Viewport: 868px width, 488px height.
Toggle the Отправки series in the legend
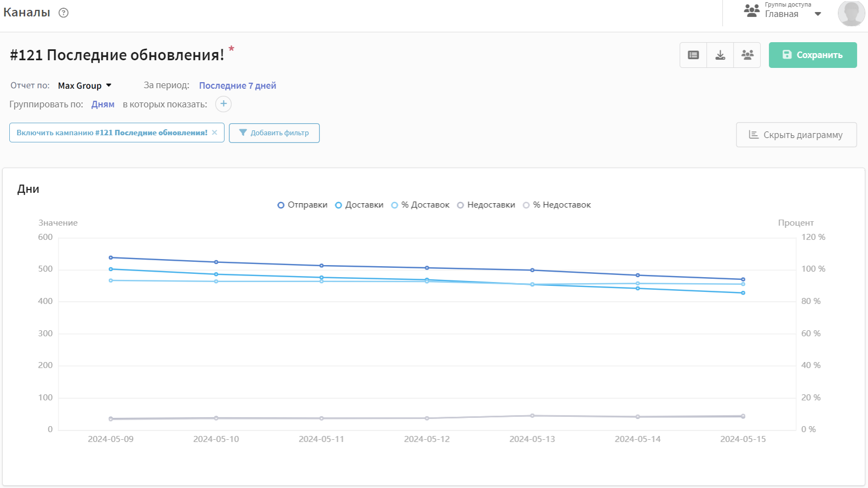click(x=302, y=205)
